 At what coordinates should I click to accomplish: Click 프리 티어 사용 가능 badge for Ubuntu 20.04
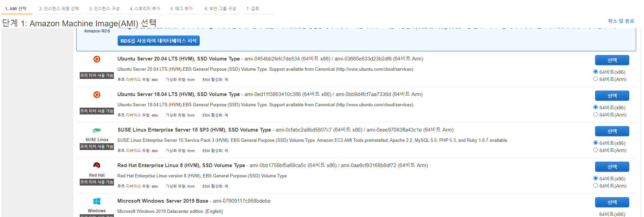point(97,76)
